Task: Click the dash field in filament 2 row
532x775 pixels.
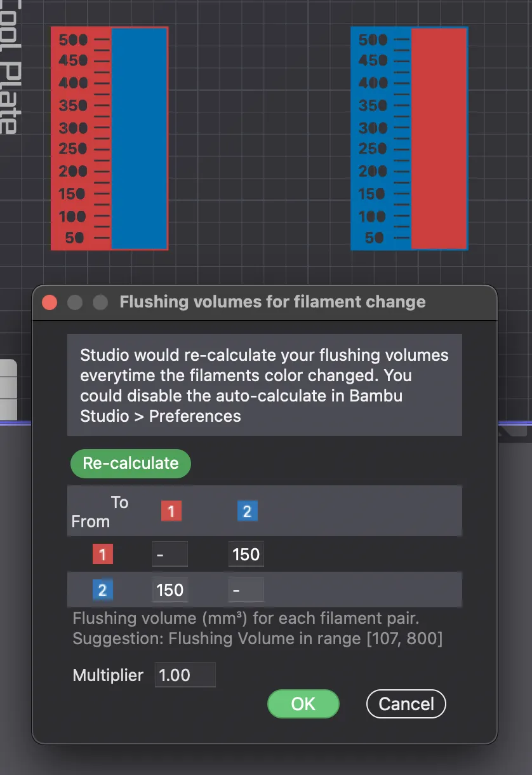Action: click(246, 590)
